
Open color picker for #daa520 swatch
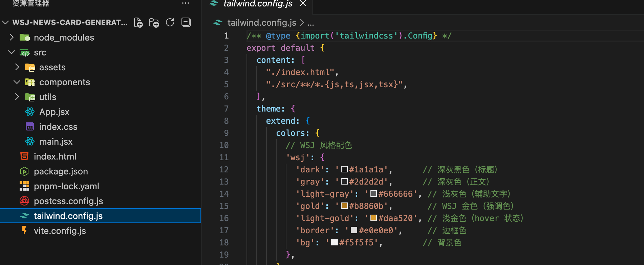pos(373,218)
